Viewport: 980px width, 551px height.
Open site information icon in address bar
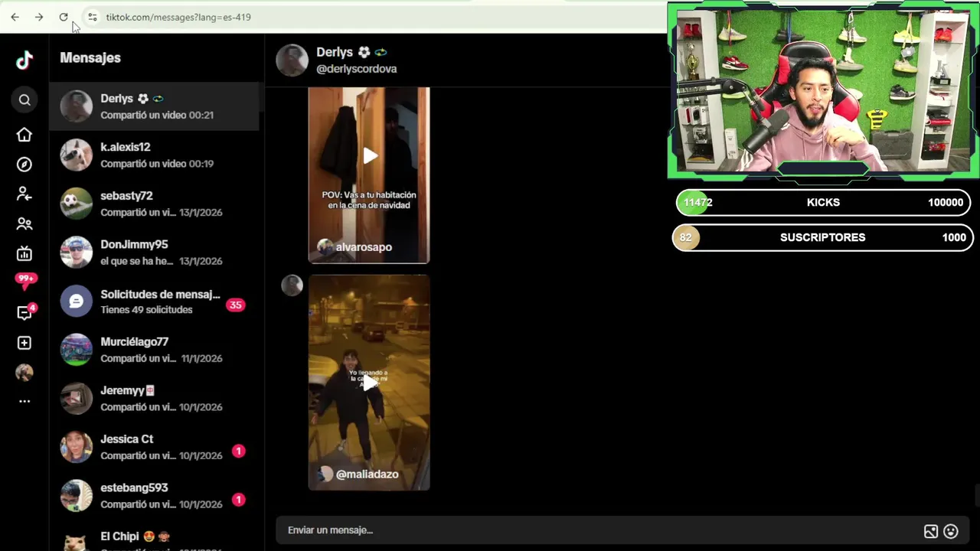(92, 17)
